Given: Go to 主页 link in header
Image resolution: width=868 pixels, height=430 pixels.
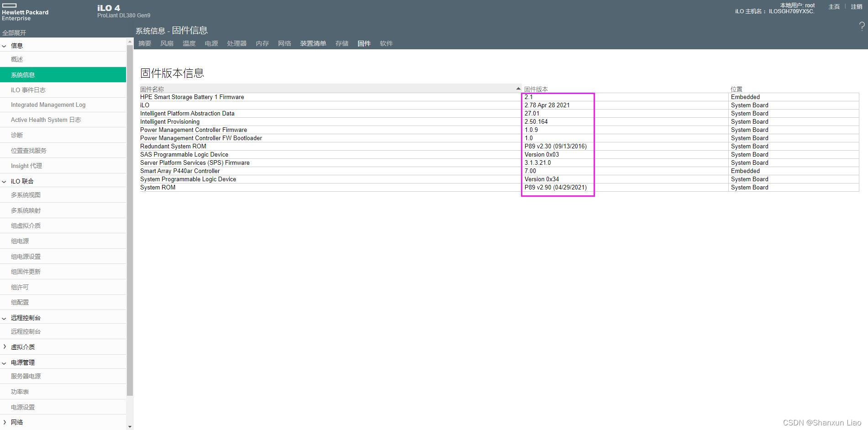Looking at the screenshot, I should (x=834, y=7).
